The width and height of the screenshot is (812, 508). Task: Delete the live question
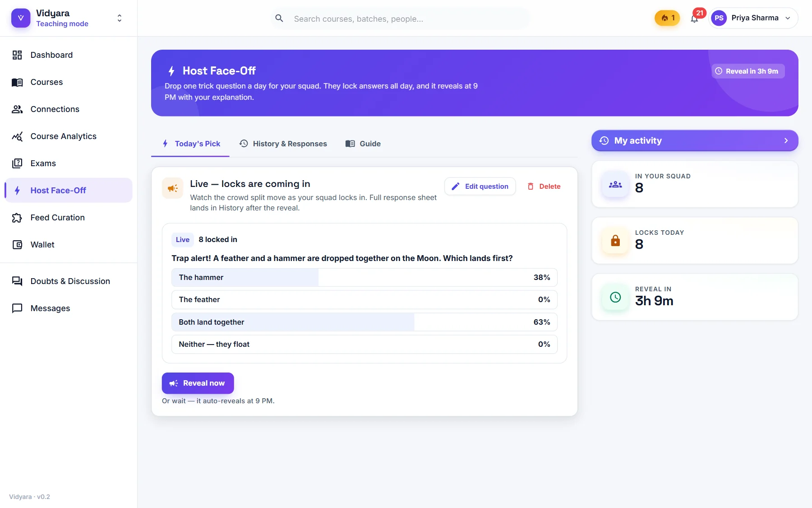pyautogui.click(x=544, y=186)
